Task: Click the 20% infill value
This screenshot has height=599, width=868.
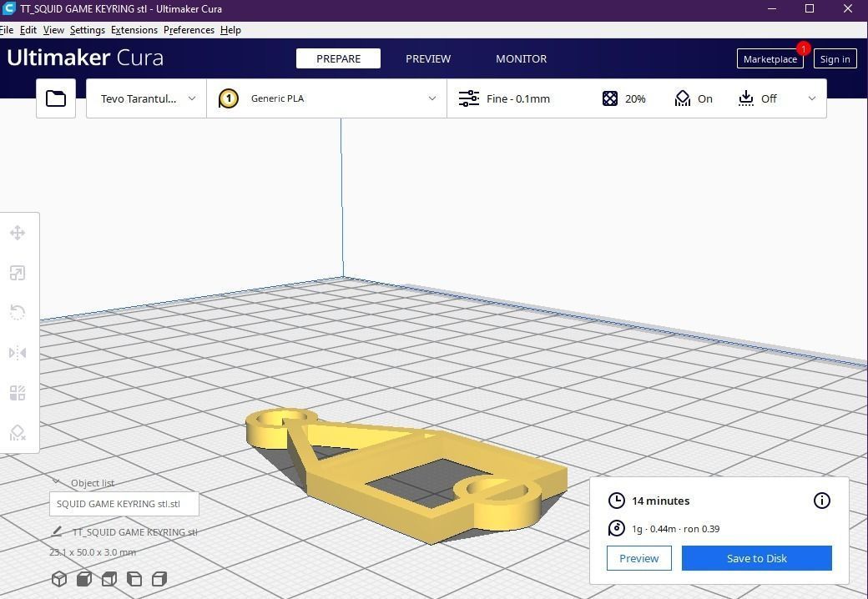Action: pos(635,98)
